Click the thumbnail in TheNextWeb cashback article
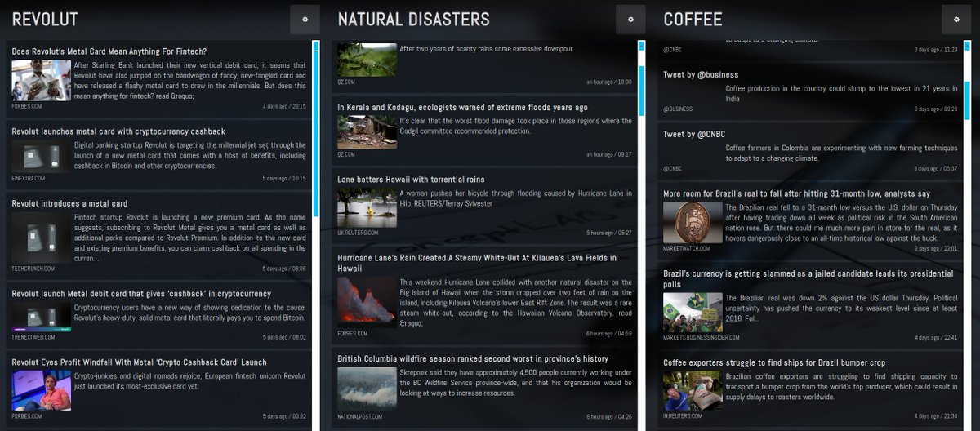This screenshot has height=431, width=980. [41, 317]
